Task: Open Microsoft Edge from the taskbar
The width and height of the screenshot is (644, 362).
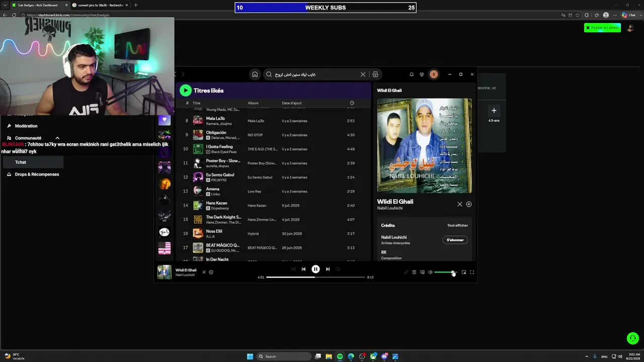Action: coord(351,356)
